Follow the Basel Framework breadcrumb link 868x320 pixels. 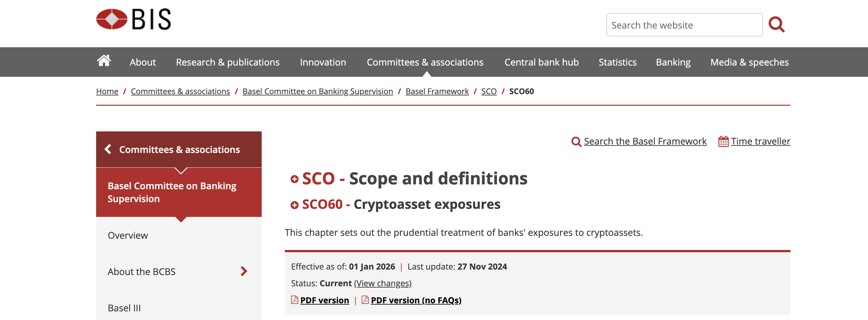click(437, 91)
